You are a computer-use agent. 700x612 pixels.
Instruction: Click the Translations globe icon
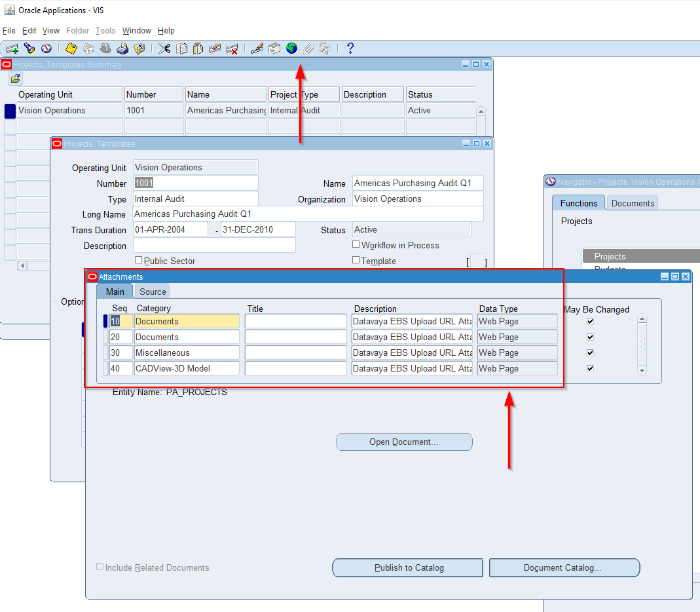point(291,48)
